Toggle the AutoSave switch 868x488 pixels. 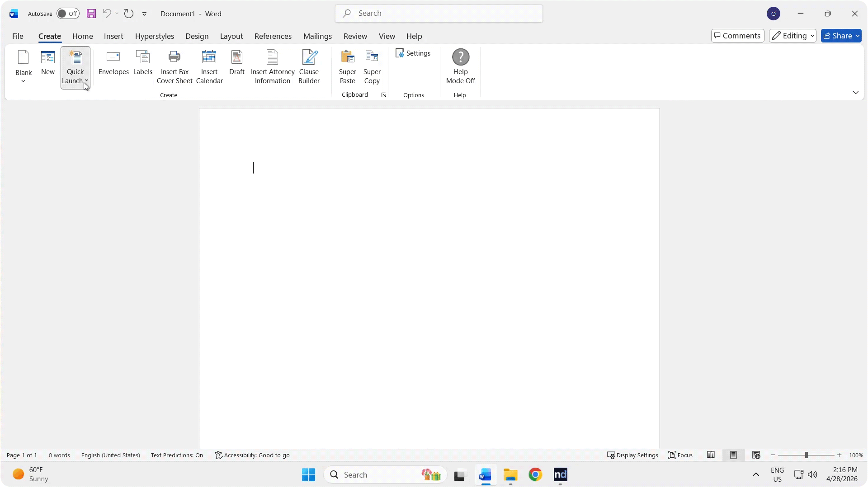point(68,14)
